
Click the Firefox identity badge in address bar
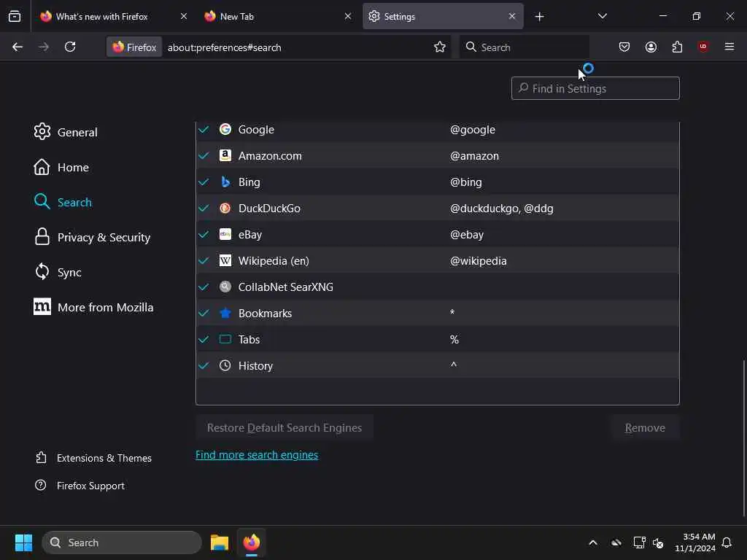point(134,47)
